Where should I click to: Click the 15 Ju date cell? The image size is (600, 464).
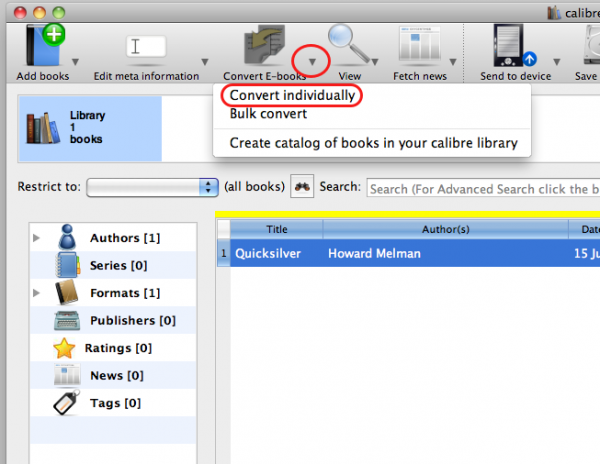click(x=584, y=253)
